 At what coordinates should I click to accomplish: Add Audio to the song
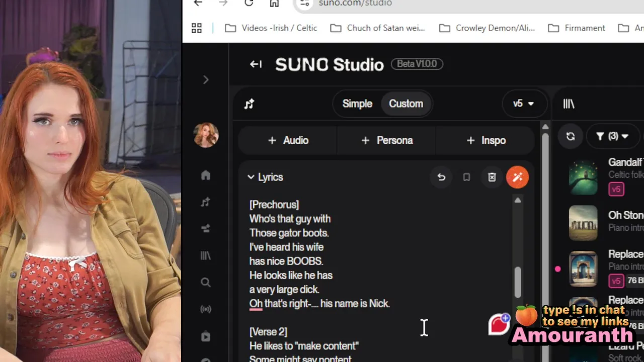288,140
